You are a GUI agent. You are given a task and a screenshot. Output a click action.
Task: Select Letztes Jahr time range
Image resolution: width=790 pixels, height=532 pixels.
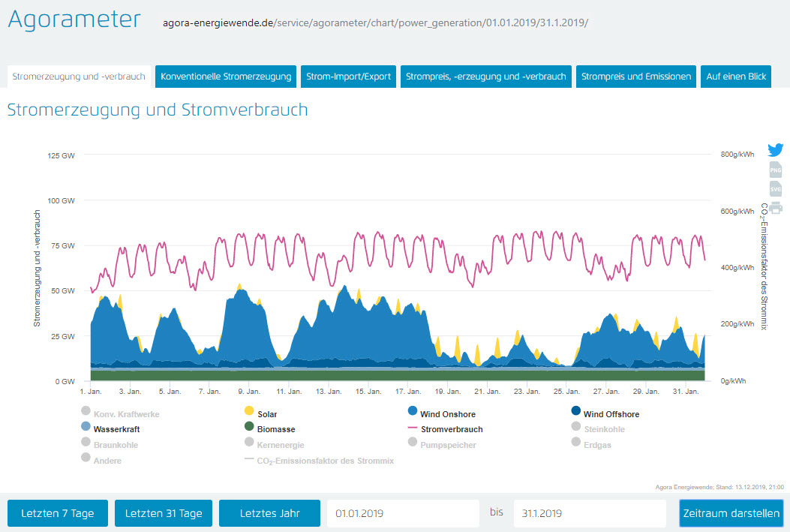(x=269, y=514)
